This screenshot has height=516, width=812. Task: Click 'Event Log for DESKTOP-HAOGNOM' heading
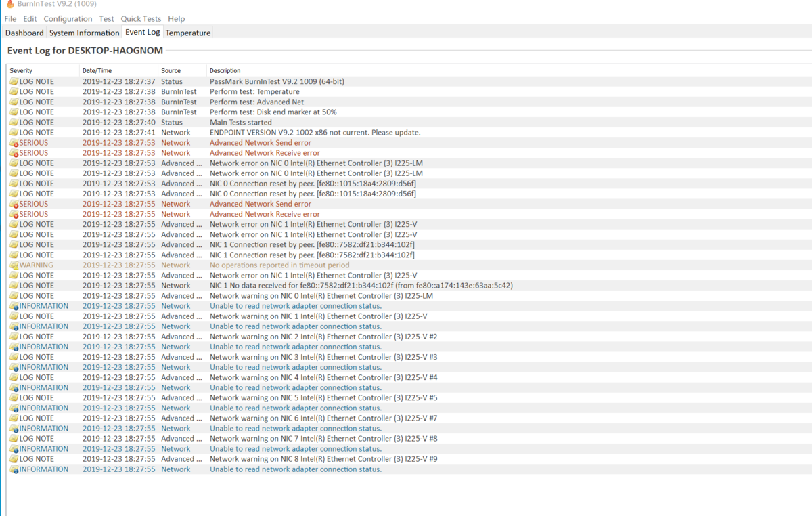pos(85,51)
